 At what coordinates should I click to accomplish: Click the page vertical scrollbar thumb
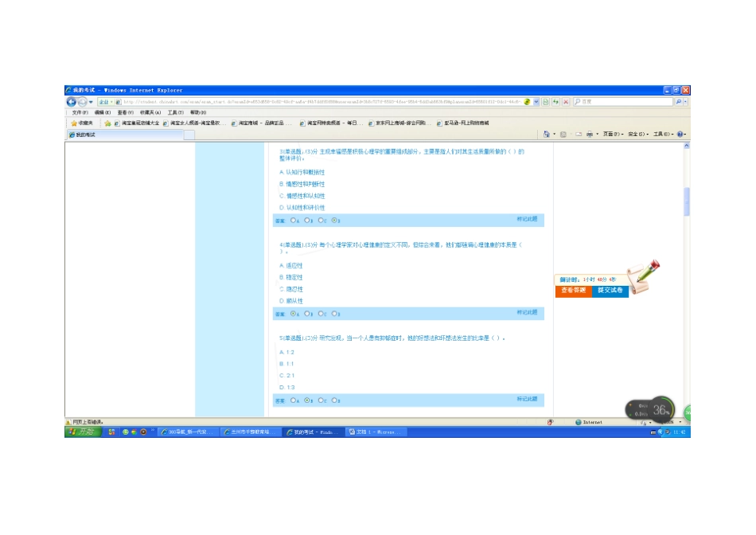point(687,201)
